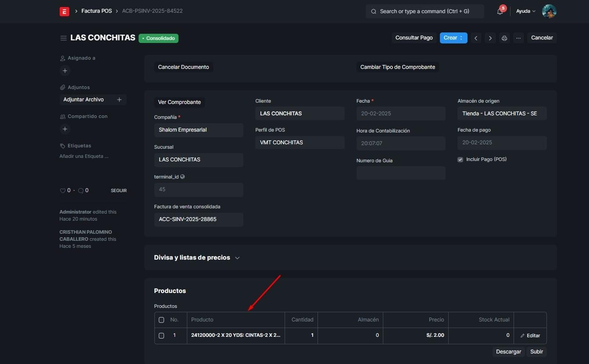Add assignee with plus under Asignado a

click(x=65, y=71)
